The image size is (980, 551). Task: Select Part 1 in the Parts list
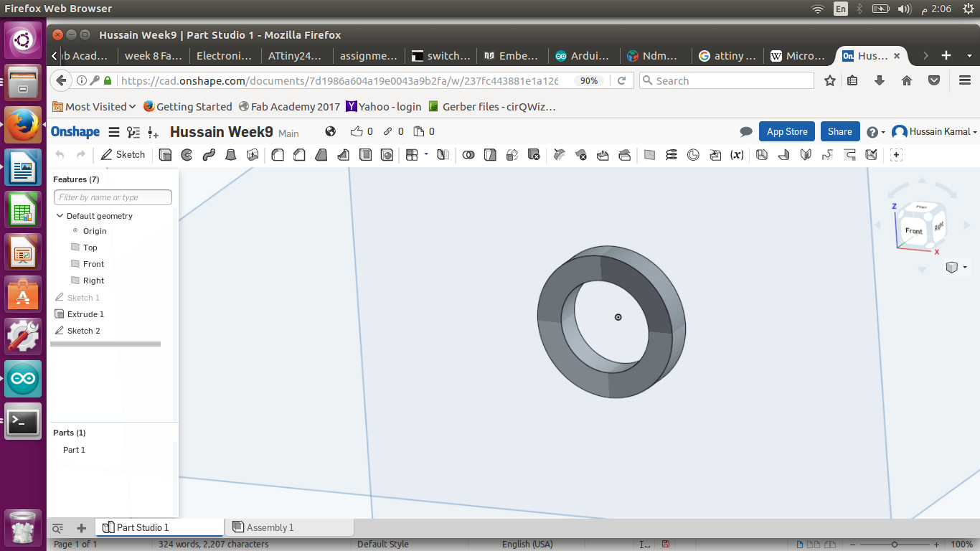[x=74, y=450]
